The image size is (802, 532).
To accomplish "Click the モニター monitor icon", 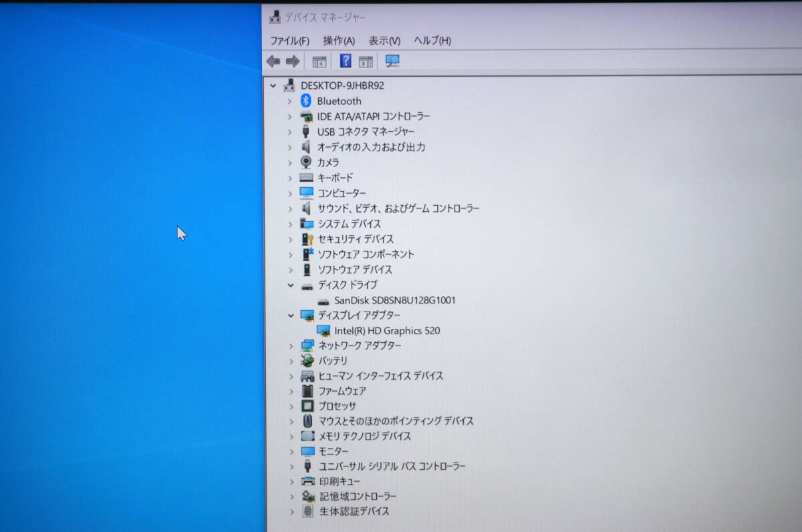I will (307, 451).
